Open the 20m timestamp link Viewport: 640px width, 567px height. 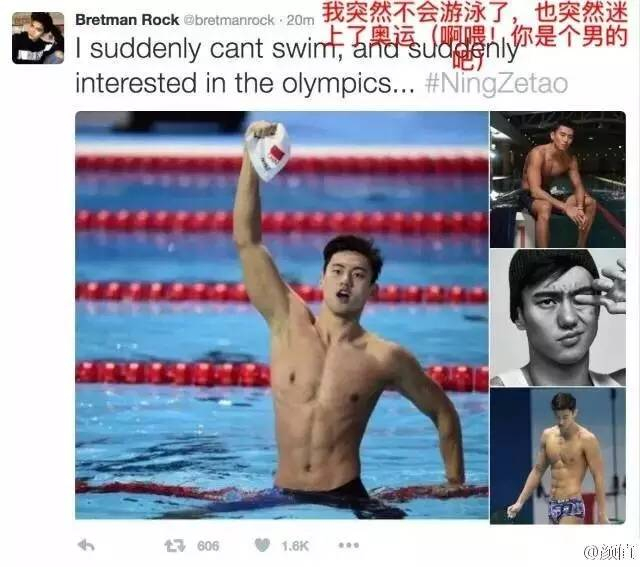[x=300, y=20]
